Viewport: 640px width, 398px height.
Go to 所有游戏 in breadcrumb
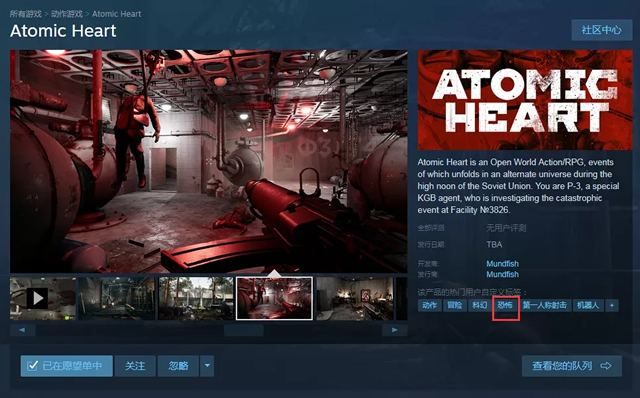(x=26, y=14)
